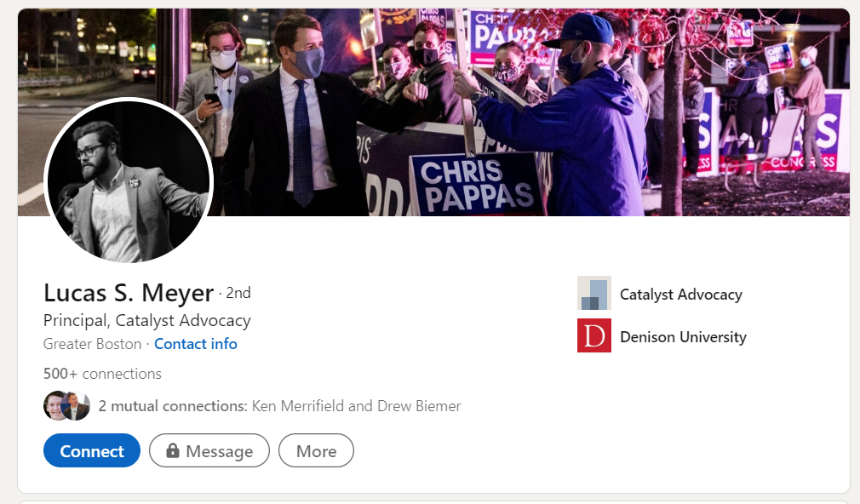Click the second mutual connection thumbnail
Screen dimensions: 860x504
[x=74, y=405]
